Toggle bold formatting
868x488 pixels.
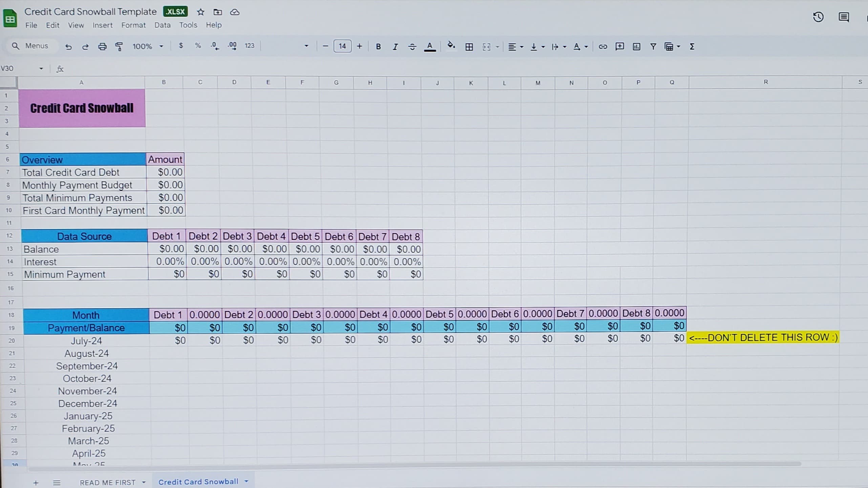378,47
